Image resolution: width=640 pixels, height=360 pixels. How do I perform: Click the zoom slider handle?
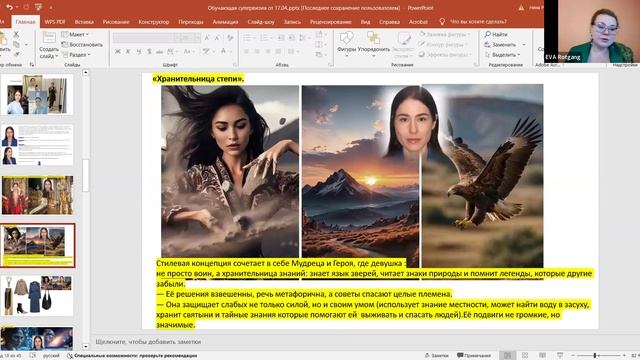[x=595, y=356]
